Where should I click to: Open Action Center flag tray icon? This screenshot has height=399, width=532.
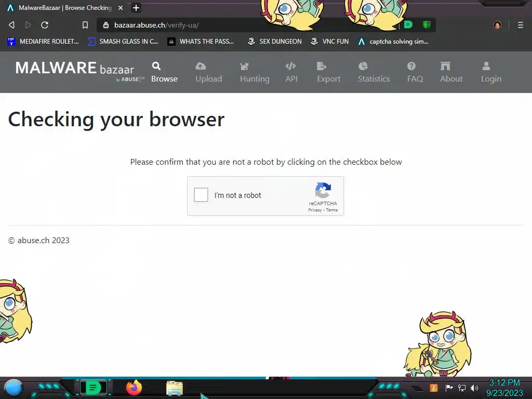coord(449,388)
